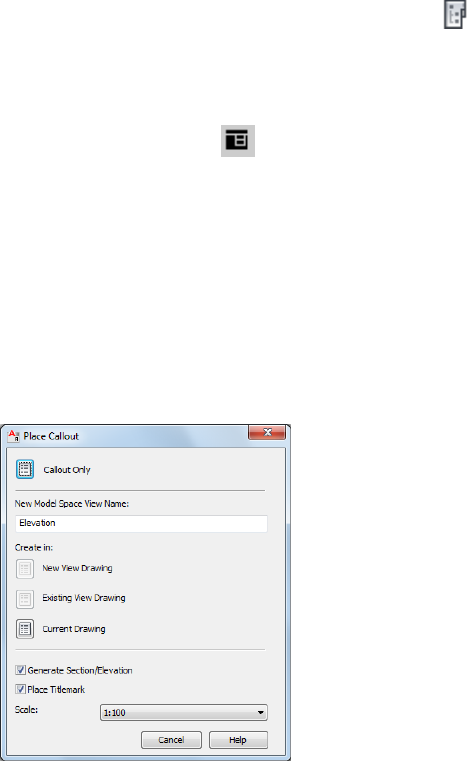Click the Callout Only text label
The image size is (470, 761).
(67, 470)
